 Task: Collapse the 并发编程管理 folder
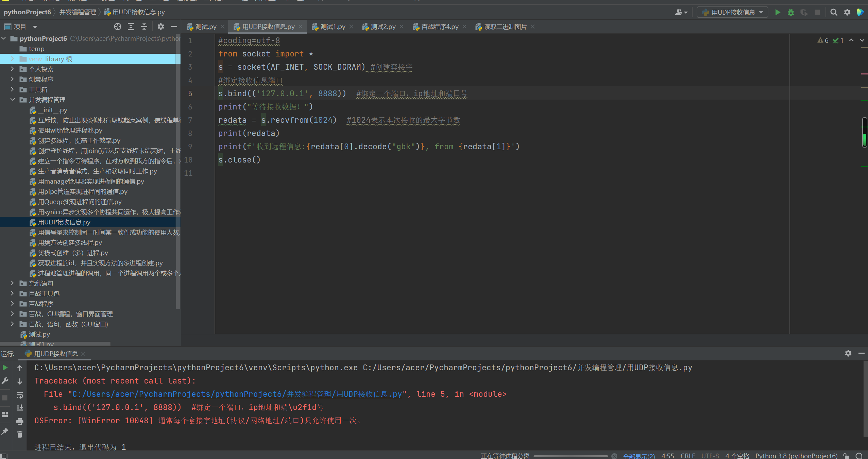tap(13, 100)
